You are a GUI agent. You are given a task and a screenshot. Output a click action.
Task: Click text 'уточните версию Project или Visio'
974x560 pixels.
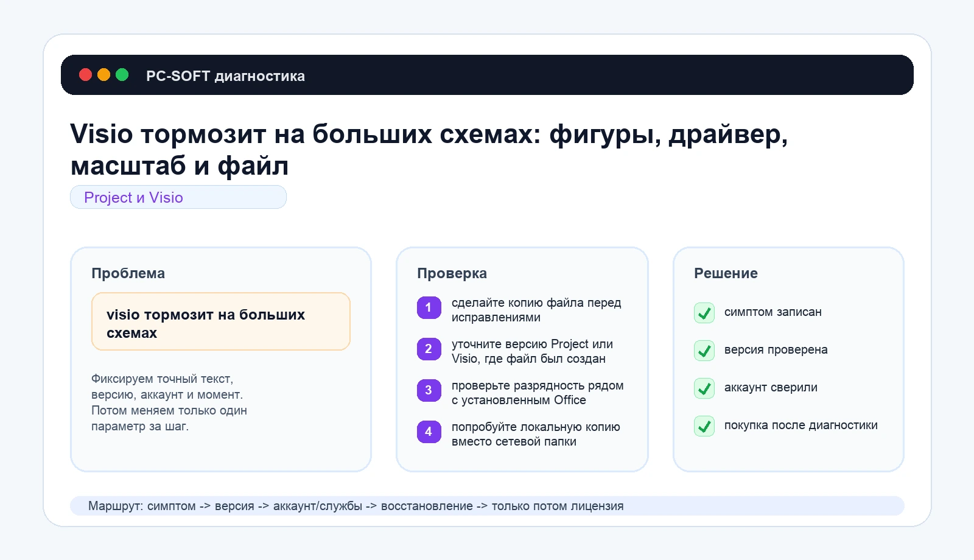point(532,351)
